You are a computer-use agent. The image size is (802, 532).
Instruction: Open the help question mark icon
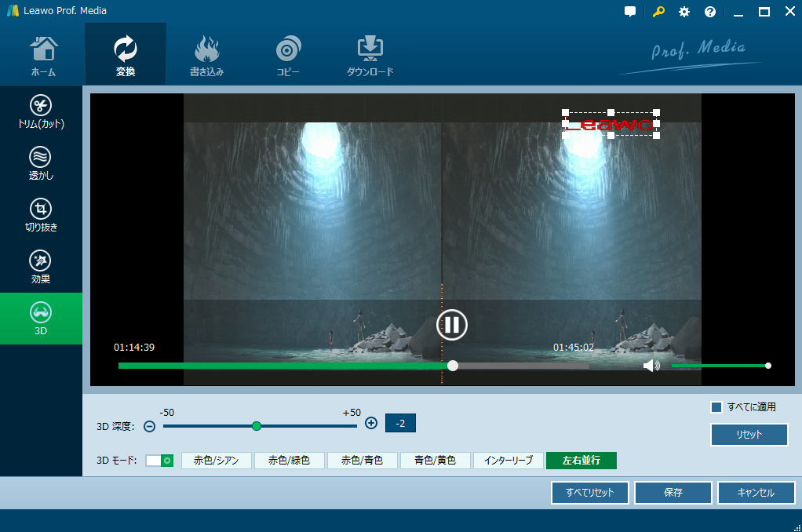pos(710,12)
